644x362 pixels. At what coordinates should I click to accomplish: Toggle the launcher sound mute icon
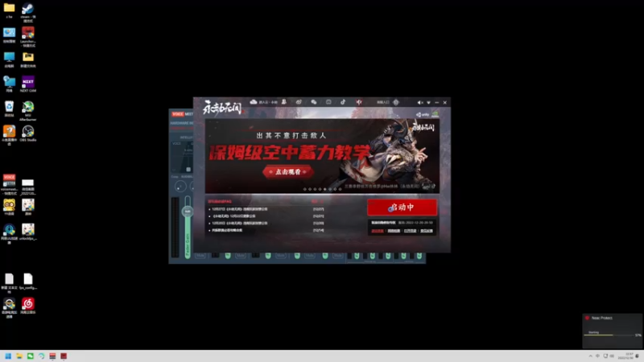(x=419, y=103)
